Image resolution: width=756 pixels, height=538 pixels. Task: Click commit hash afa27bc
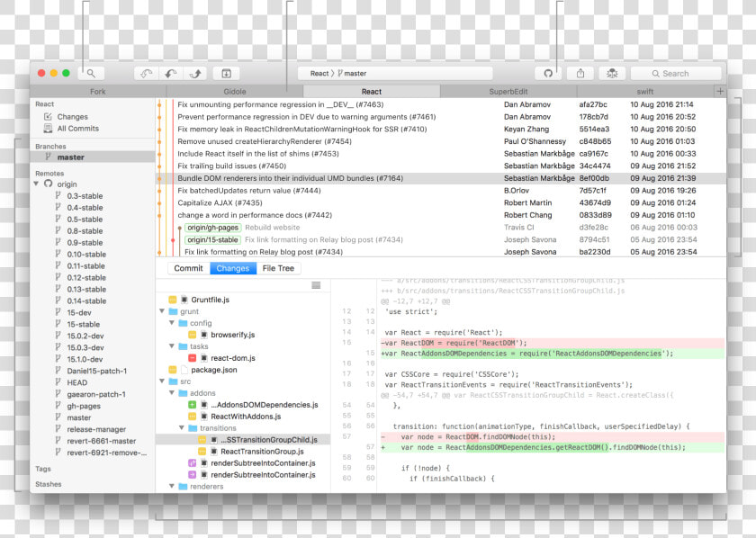point(593,104)
